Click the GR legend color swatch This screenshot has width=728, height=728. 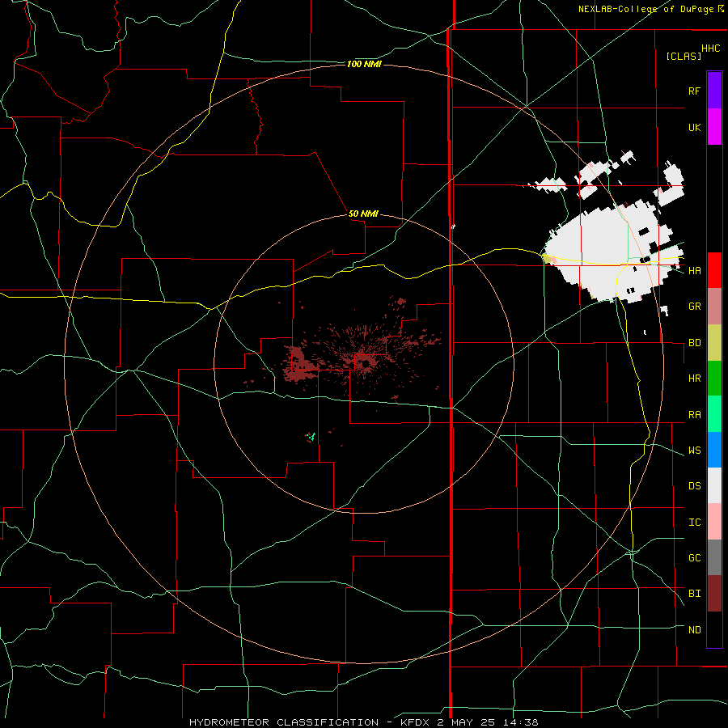(714, 307)
